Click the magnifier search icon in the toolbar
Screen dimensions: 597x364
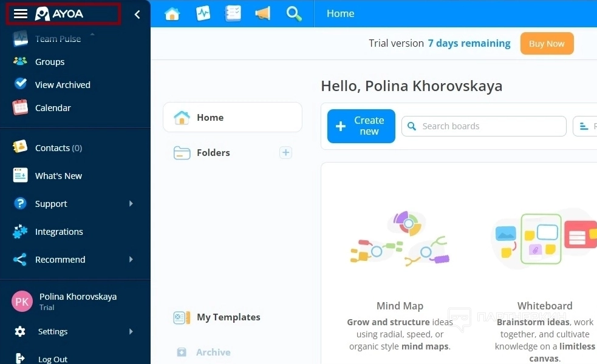pos(294,14)
